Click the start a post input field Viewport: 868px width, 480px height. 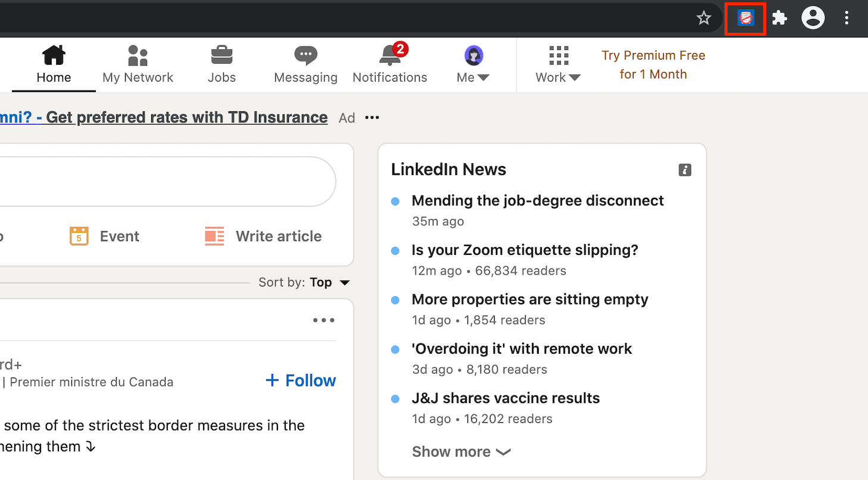coord(168,182)
